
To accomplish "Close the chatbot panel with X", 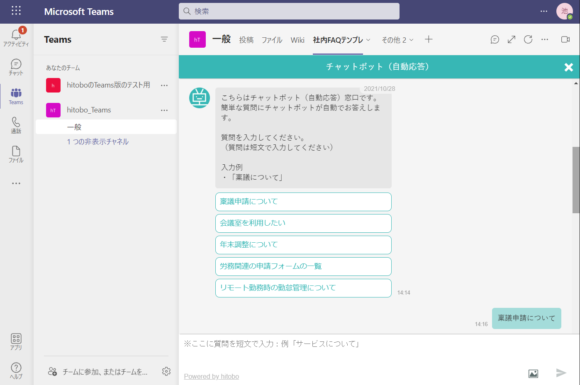I will pos(569,67).
